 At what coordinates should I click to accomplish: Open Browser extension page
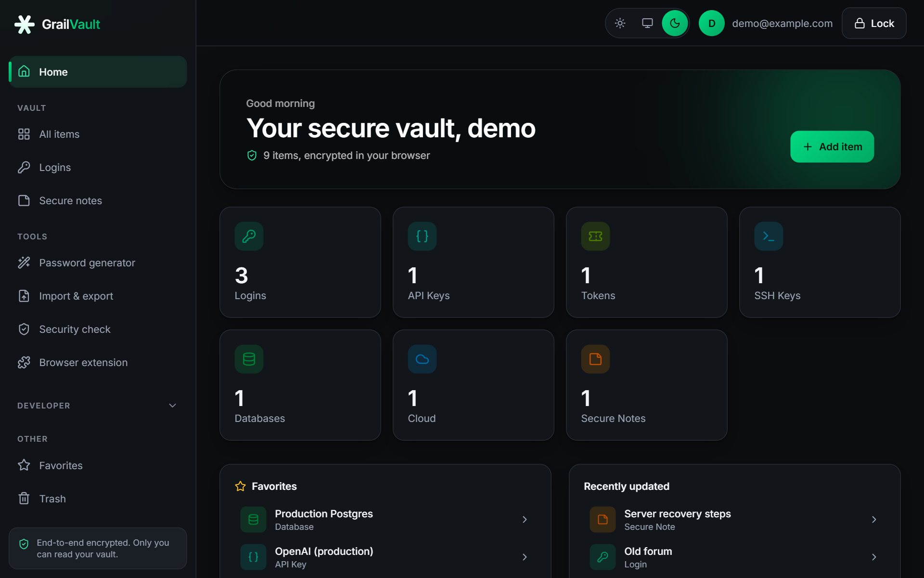tap(98, 362)
